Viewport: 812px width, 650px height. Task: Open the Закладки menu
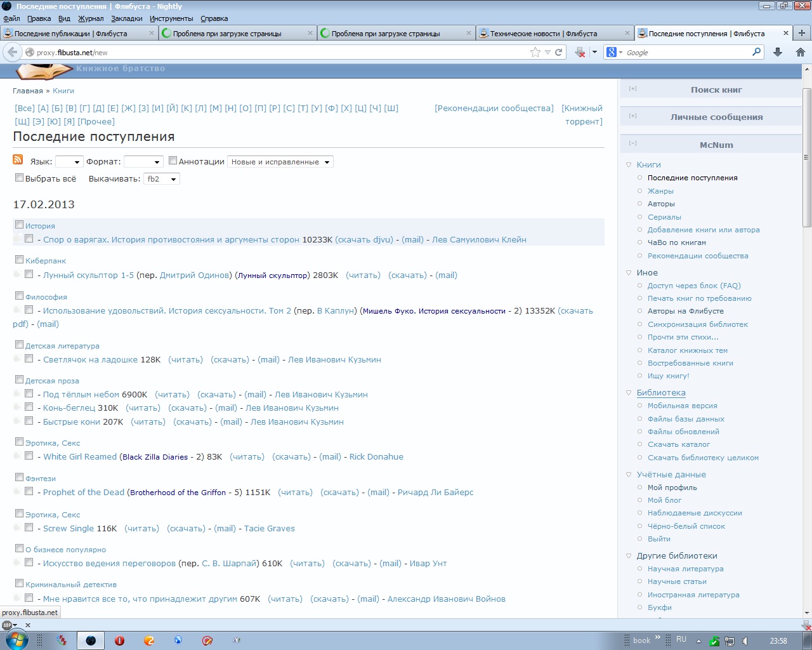[126, 18]
